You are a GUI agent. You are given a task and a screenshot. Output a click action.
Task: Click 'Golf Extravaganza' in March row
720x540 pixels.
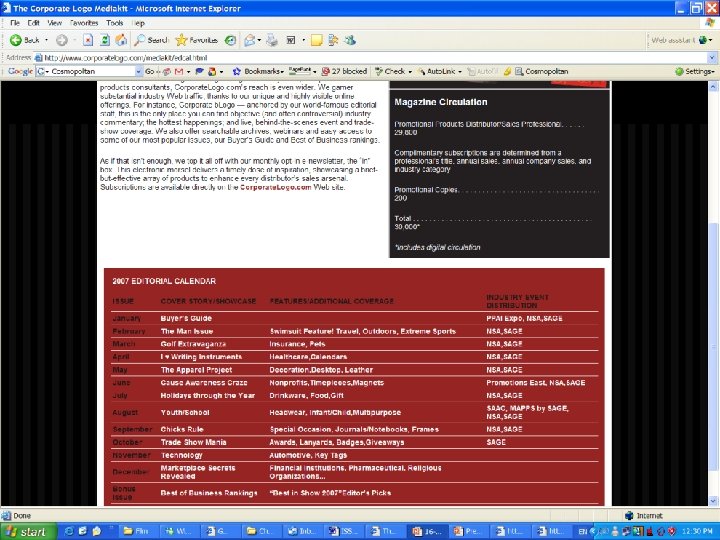click(193, 344)
